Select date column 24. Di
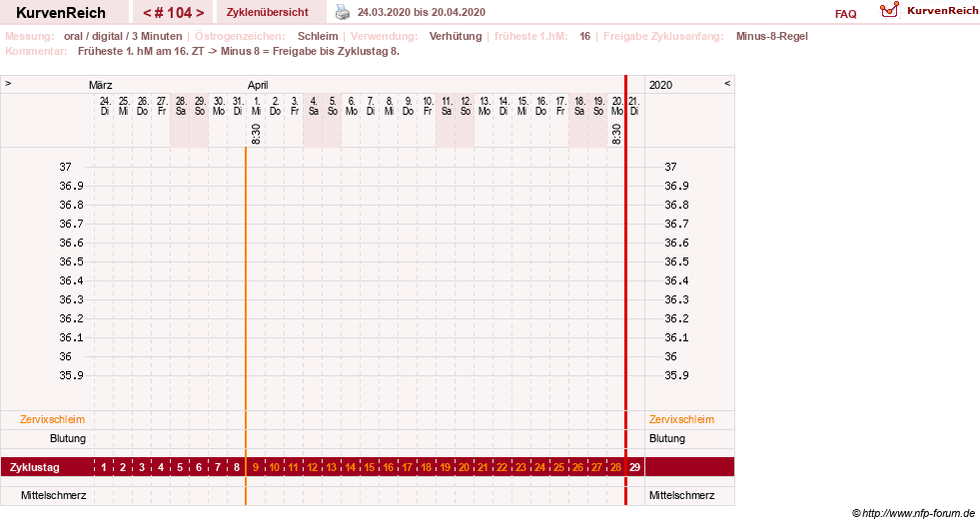The image size is (980, 525). (x=104, y=106)
